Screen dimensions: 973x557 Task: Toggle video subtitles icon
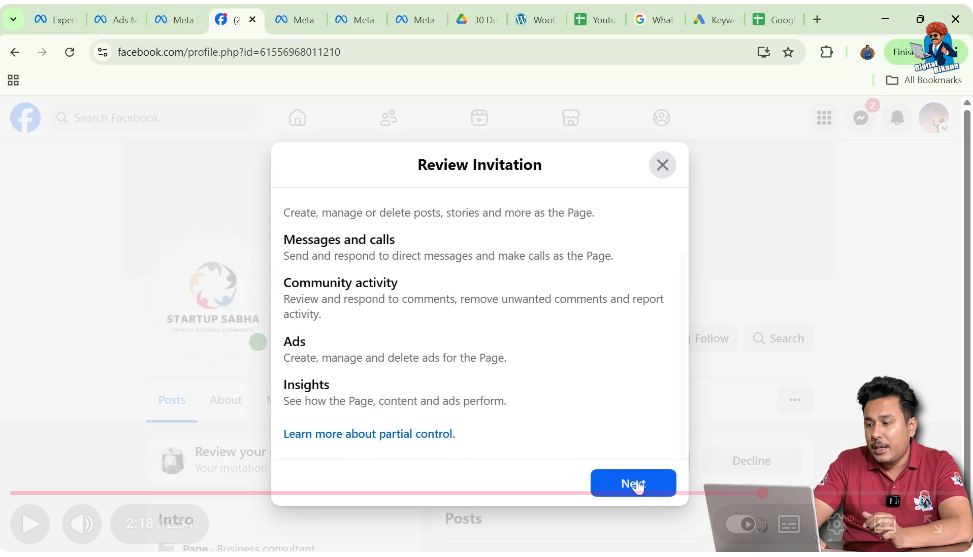[x=789, y=524]
